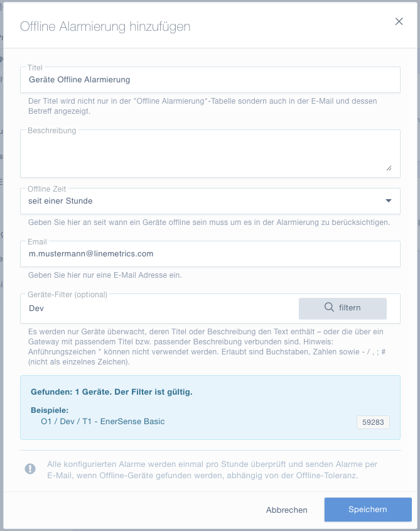Click the magnifier icon beside filtern
420x531 pixels.
pyautogui.click(x=329, y=307)
